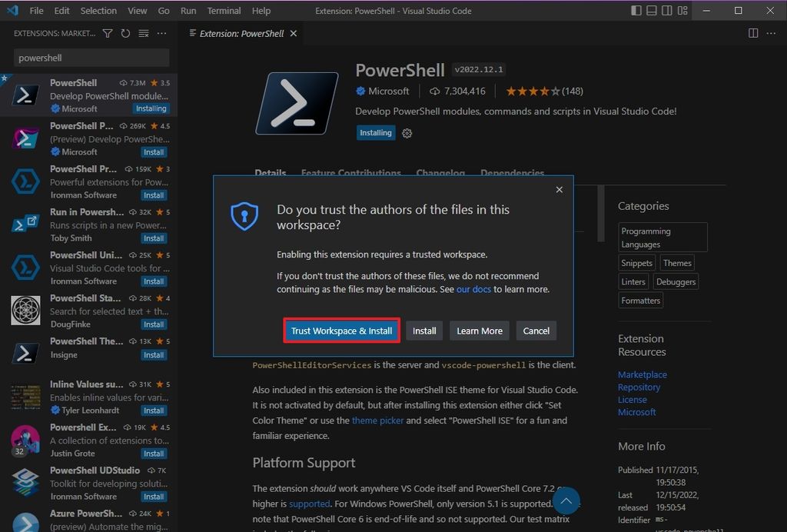Open the Selection menu

98,11
